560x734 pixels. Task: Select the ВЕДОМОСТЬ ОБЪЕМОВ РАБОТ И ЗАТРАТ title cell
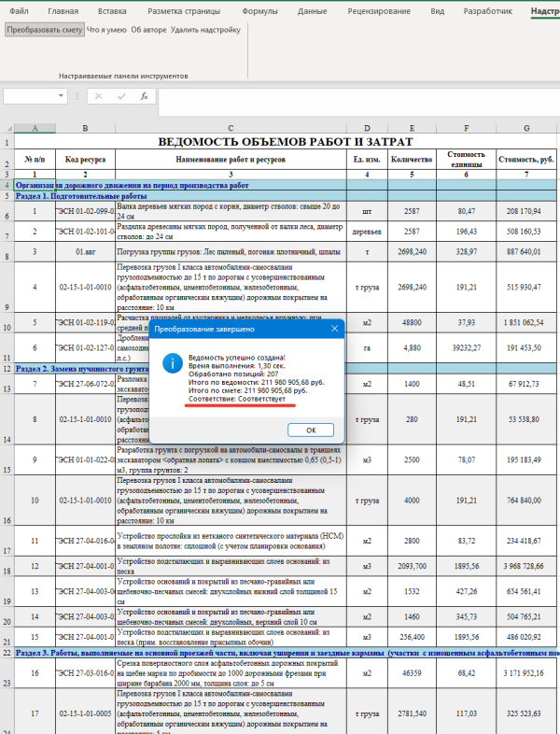(285, 142)
